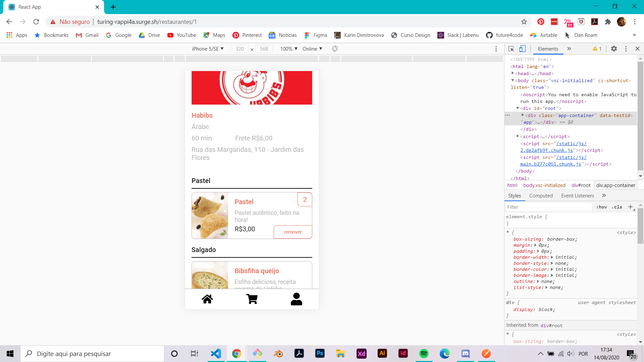The height and width of the screenshot is (362, 644).
Task: Go to home via house icon
Action: [207, 299]
